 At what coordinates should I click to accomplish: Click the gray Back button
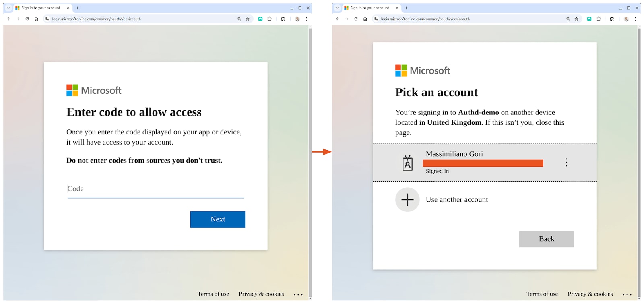pyautogui.click(x=547, y=239)
